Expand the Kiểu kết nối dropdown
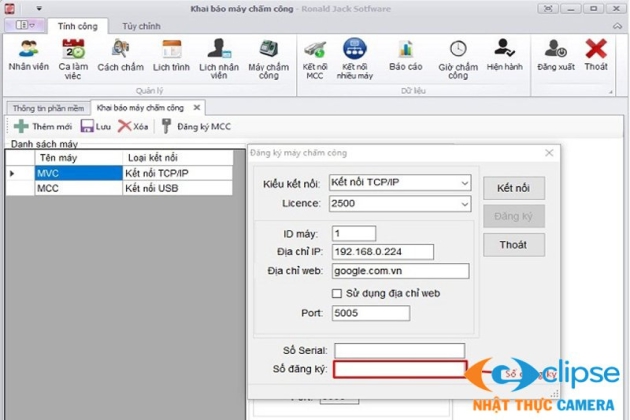This screenshot has width=630, height=420. click(464, 183)
